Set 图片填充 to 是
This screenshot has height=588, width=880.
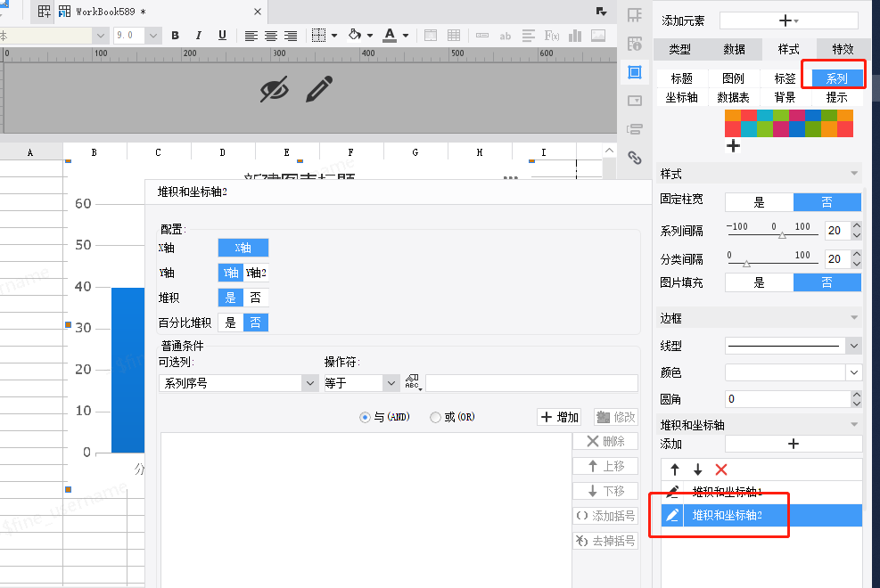tap(759, 282)
